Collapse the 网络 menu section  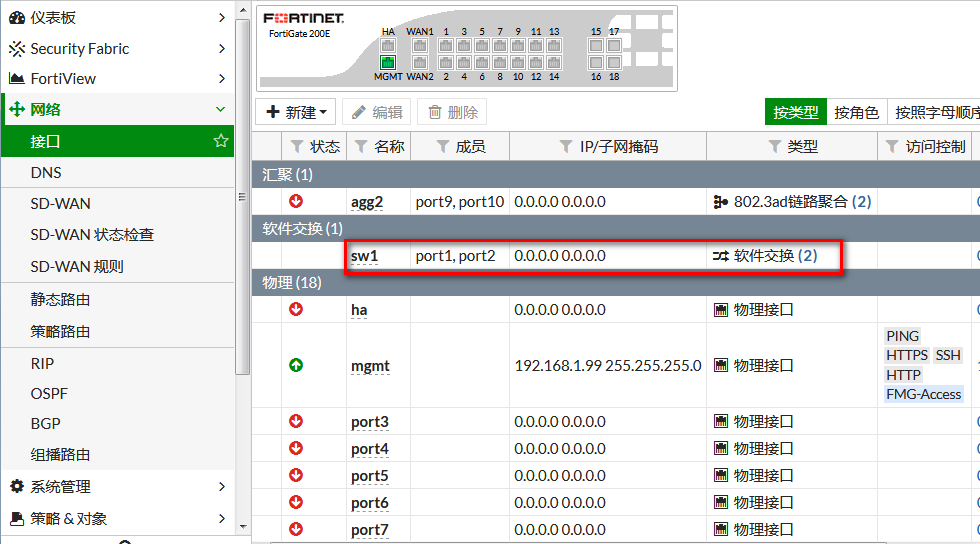(x=221, y=110)
